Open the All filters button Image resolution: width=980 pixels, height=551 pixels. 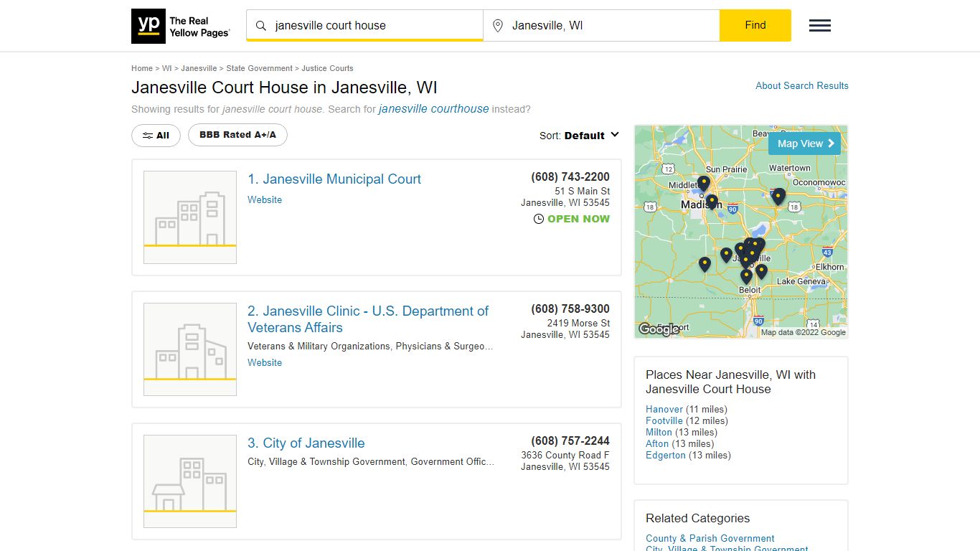[x=156, y=135]
